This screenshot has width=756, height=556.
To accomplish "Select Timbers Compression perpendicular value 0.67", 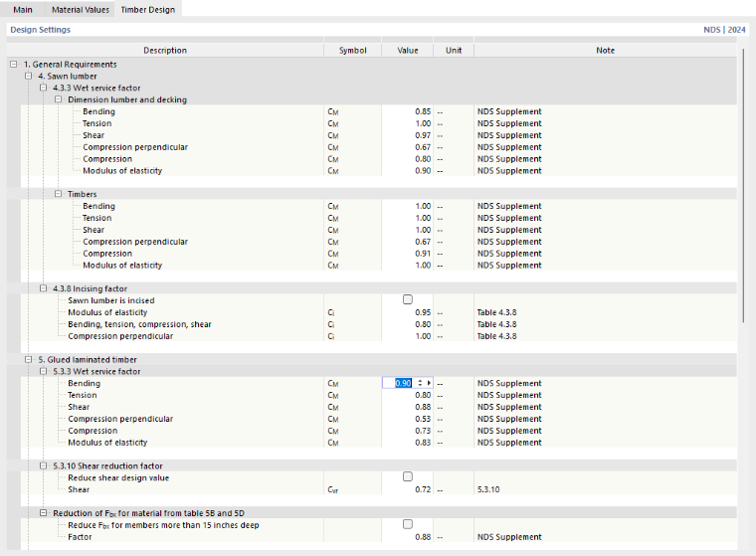I will click(x=423, y=242).
